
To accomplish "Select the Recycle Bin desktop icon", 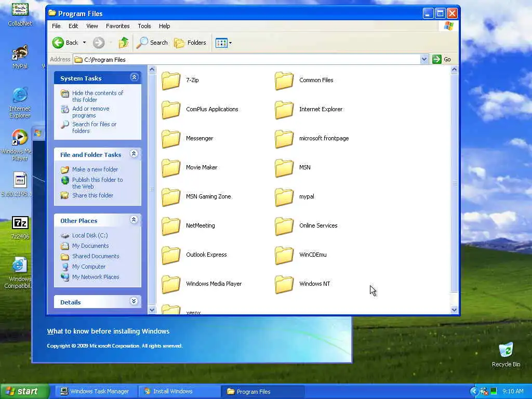I will tap(506, 355).
